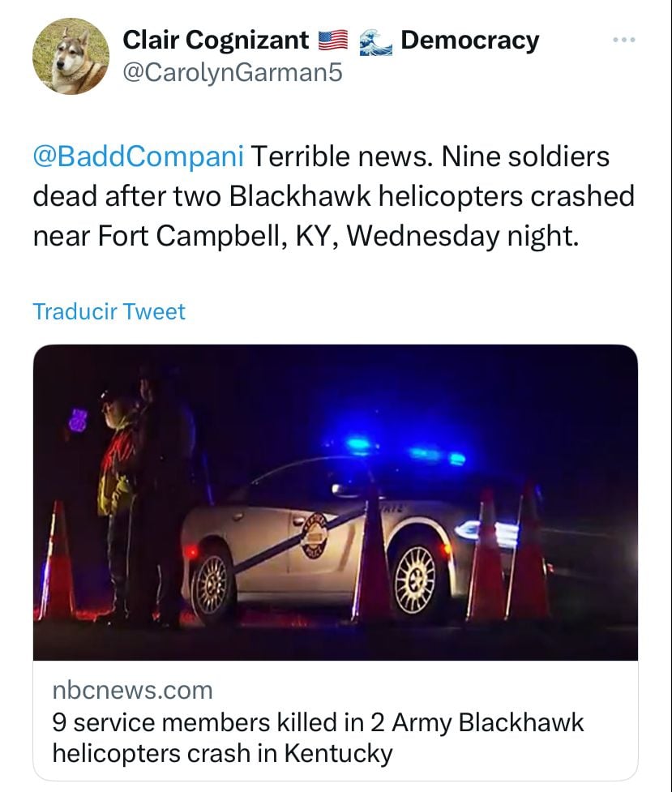Open the @CarolynGarman5 handle
The height and width of the screenshot is (792, 672).
[x=233, y=72]
